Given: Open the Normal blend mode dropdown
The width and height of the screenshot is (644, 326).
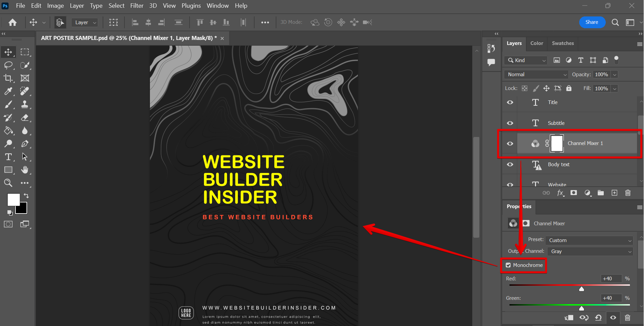Looking at the screenshot, I should click(536, 75).
